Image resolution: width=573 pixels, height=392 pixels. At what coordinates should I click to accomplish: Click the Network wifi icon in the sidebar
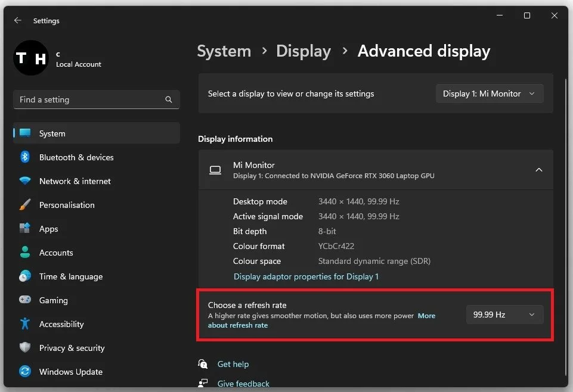click(25, 181)
